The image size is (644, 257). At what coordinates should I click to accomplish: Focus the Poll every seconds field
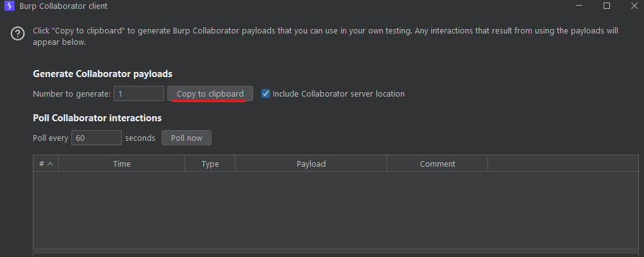point(97,138)
